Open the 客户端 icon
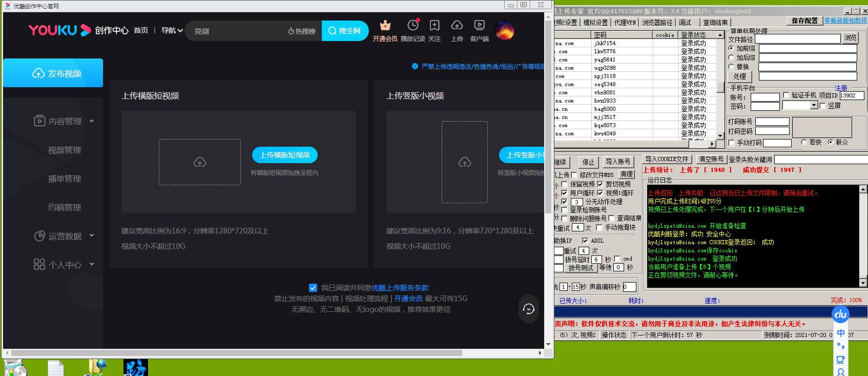868x376 pixels. tap(479, 25)
